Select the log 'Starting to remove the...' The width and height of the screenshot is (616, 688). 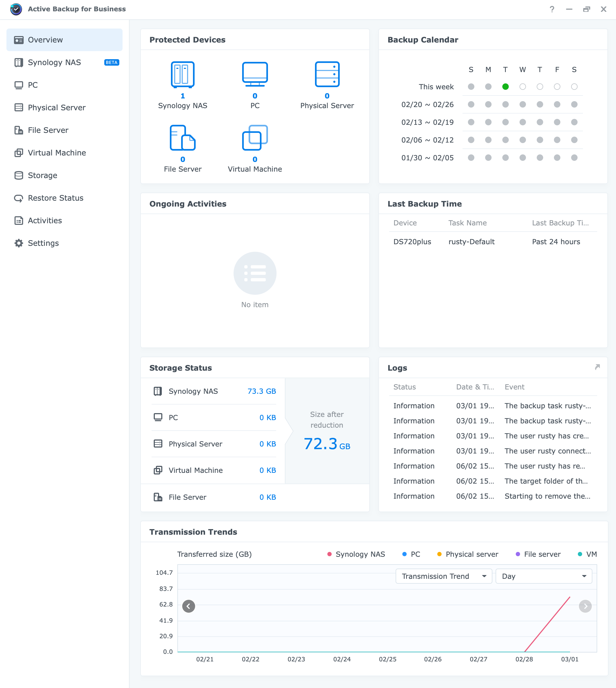click(493, 496)
